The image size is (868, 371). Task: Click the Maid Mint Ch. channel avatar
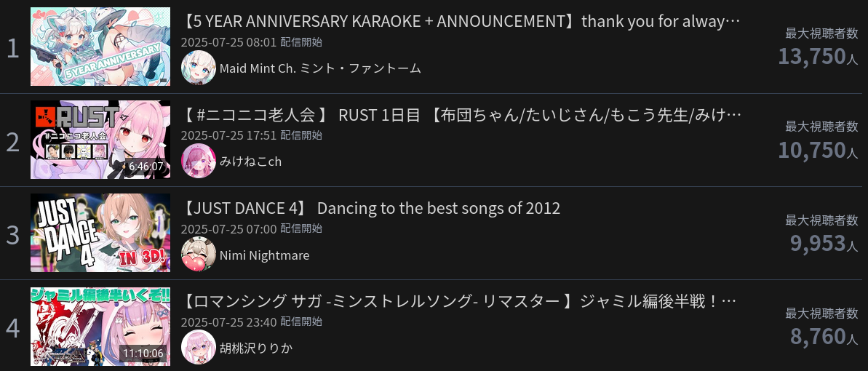pos(199,68)
